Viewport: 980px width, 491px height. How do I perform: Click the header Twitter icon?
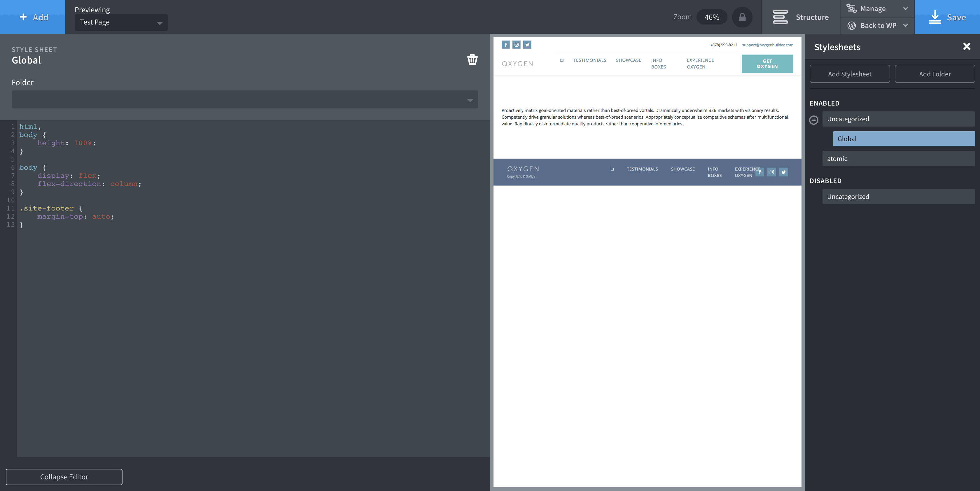[527, 45]
